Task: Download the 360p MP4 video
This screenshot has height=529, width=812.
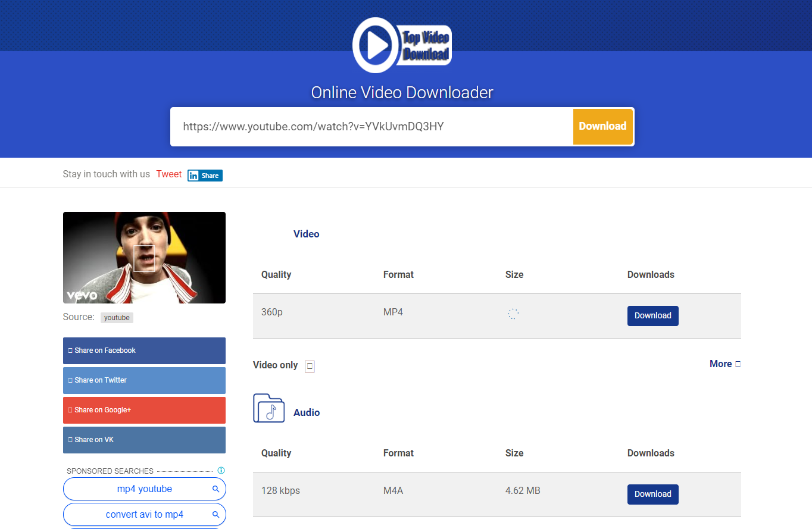Action: 653,316
